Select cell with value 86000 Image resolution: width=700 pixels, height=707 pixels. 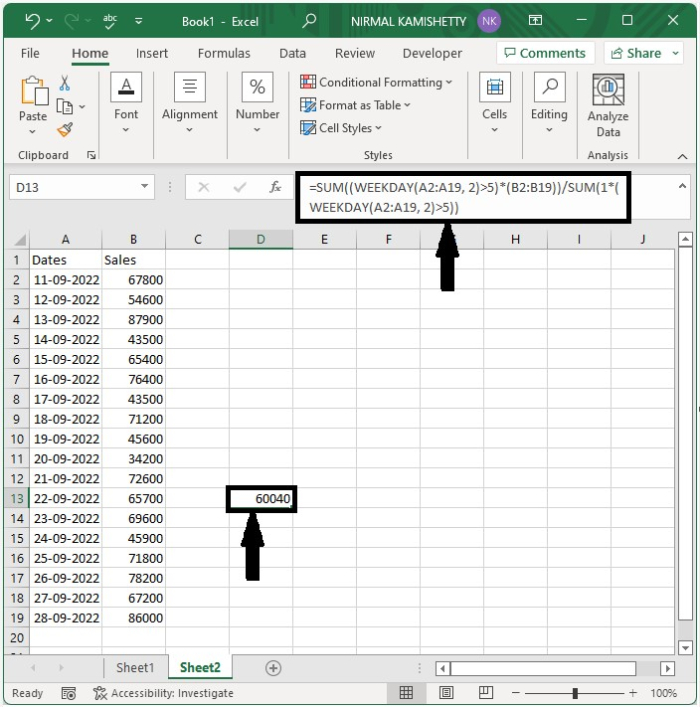coord(134,618)
